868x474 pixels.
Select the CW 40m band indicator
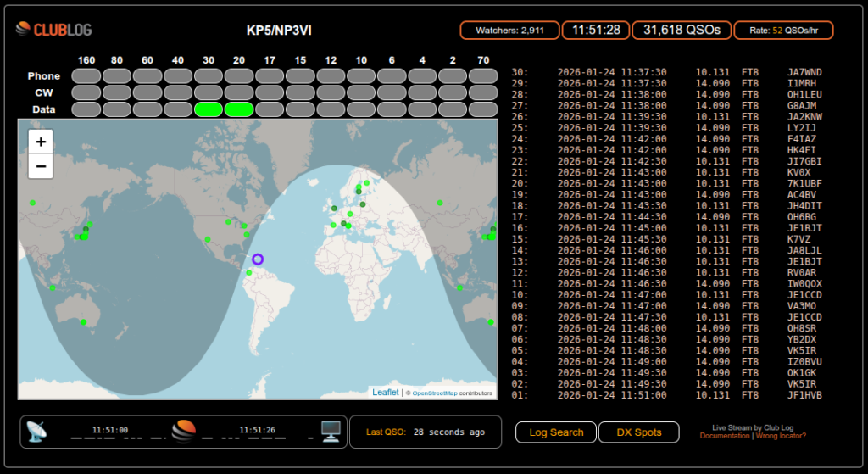178,92
